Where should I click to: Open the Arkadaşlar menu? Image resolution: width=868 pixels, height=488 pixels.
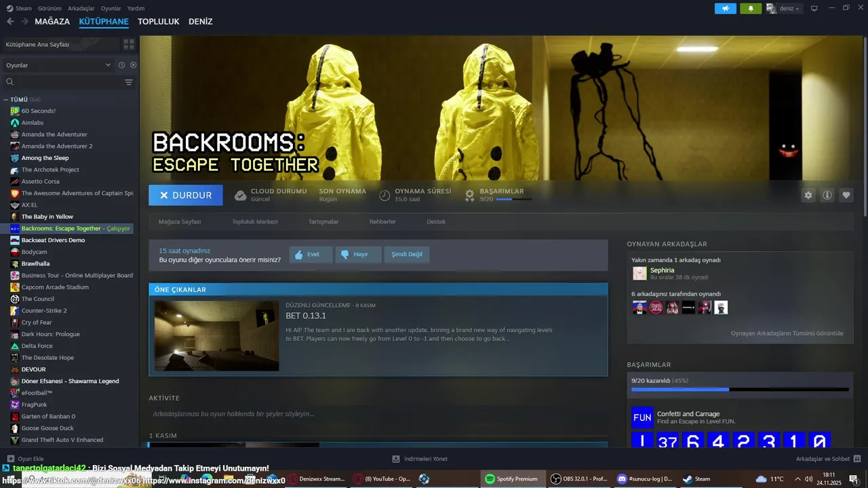point(81,8)
